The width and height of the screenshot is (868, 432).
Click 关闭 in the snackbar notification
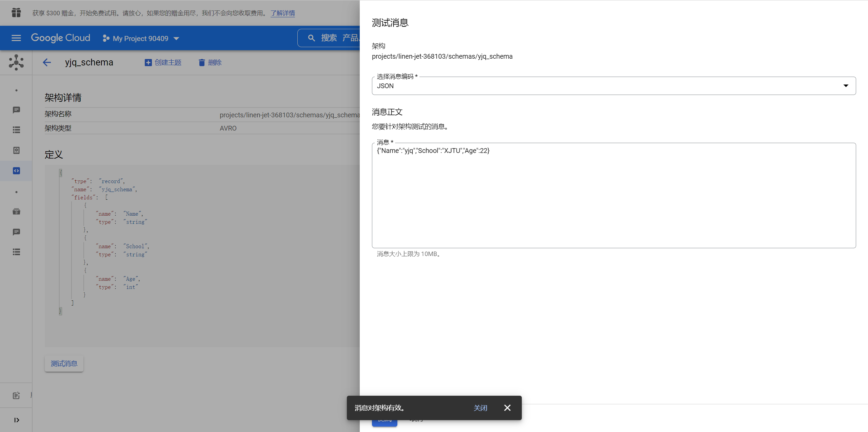tap(480, 408)
